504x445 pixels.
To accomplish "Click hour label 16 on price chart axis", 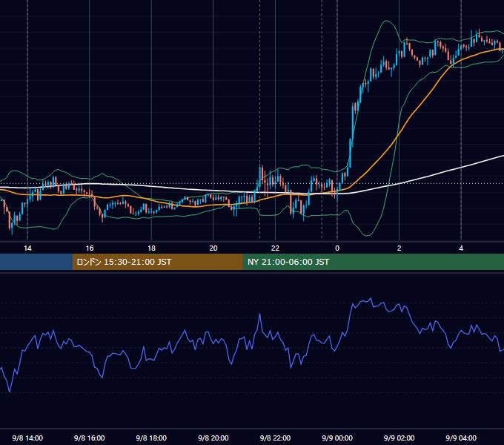I will point(90,248).
